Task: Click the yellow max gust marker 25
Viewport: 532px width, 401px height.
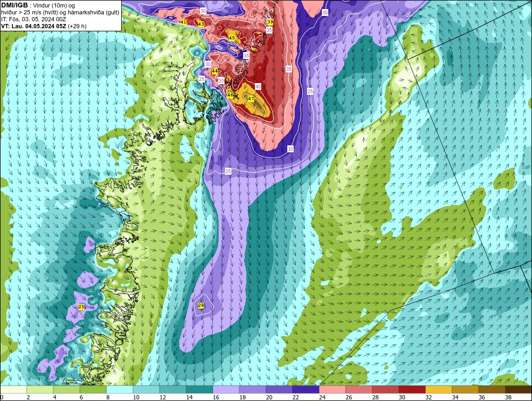Action: point(81,307)
